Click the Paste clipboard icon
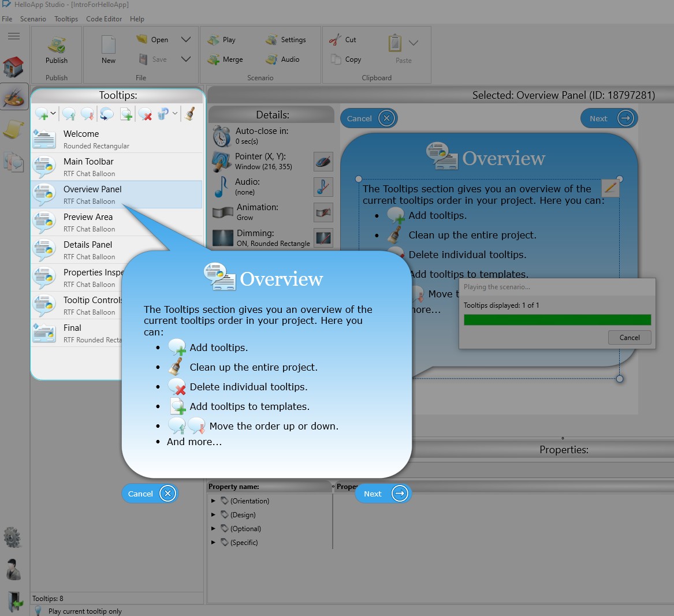 pos(395,43)
